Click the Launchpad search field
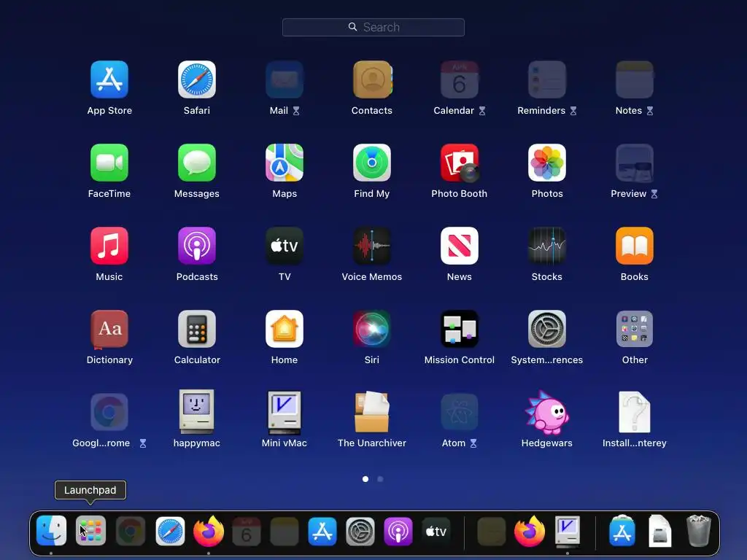Screen dimensions: 747x560 [373, 27]
